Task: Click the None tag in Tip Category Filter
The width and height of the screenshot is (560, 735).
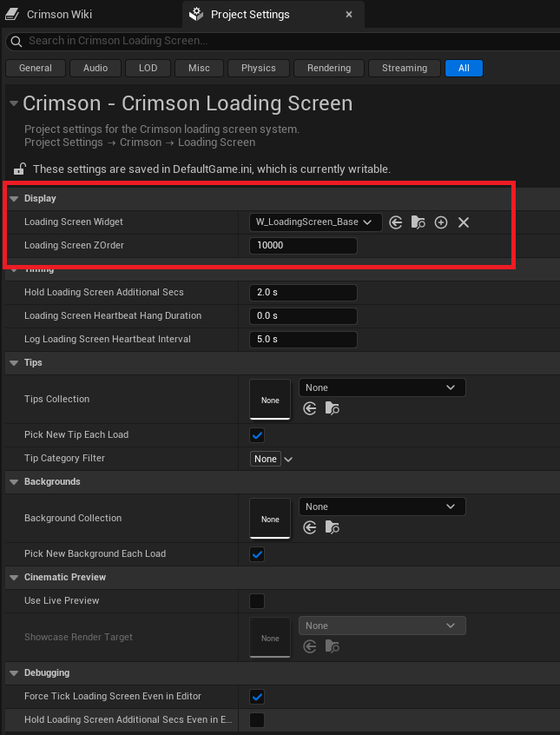Action: tap(266, 459)
